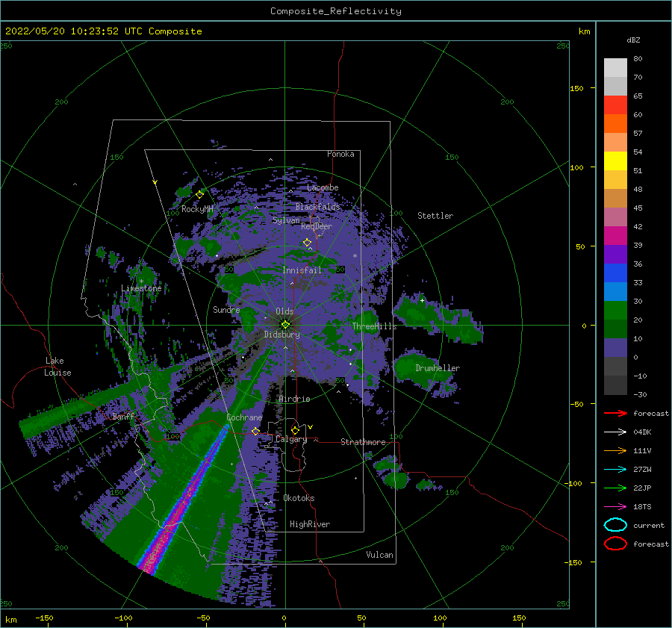672x628 pixels.
Task: Click the Lacombe town label
Action: [x=323, y=187]
